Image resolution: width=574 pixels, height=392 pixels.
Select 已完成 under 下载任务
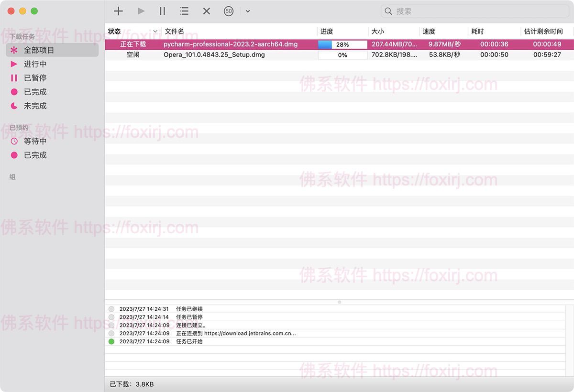pos(35,92)
